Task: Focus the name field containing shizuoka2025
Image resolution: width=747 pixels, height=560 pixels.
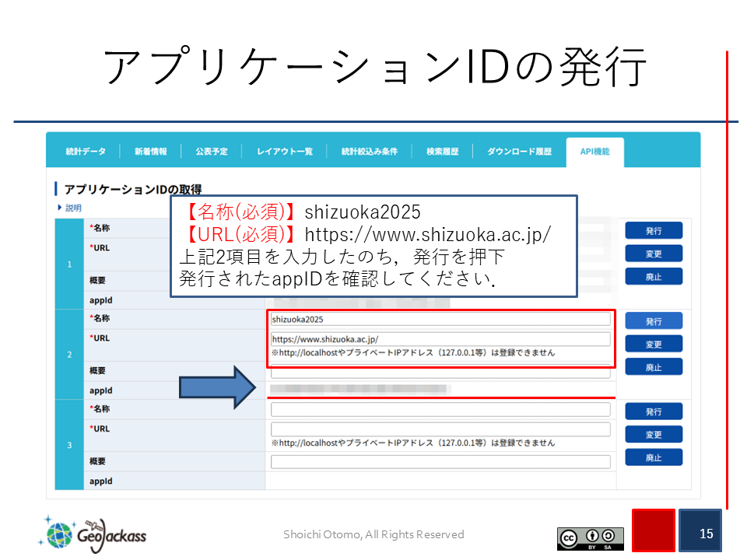Action: (x=440, y=319)
